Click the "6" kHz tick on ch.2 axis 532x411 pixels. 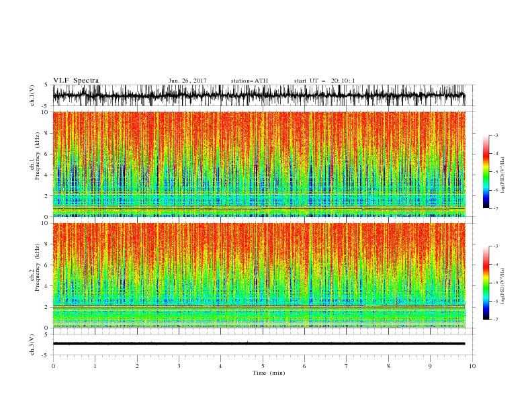pyautogui.click(x=47, y=265)
